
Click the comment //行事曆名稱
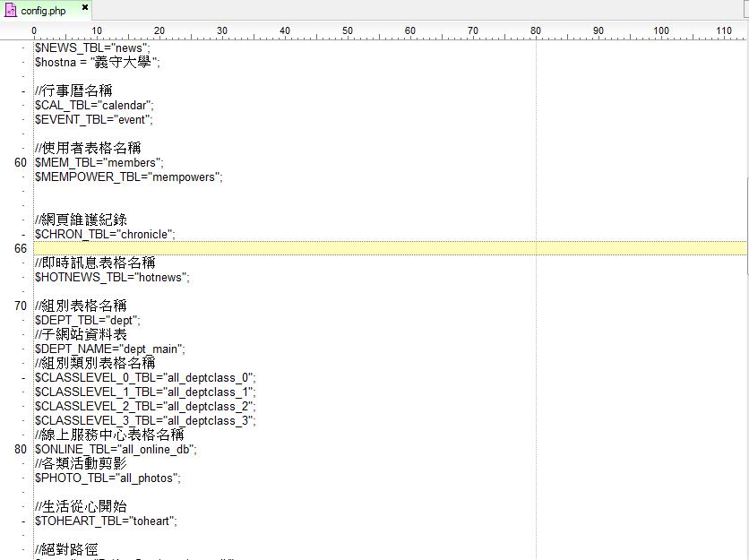point(73,90)
